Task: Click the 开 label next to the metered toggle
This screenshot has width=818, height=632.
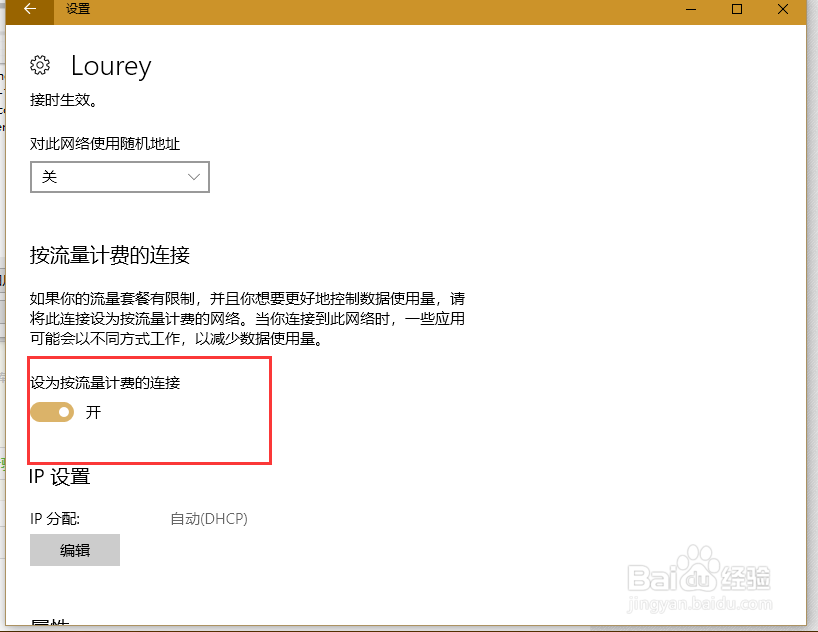Action: tap(93, 412)
